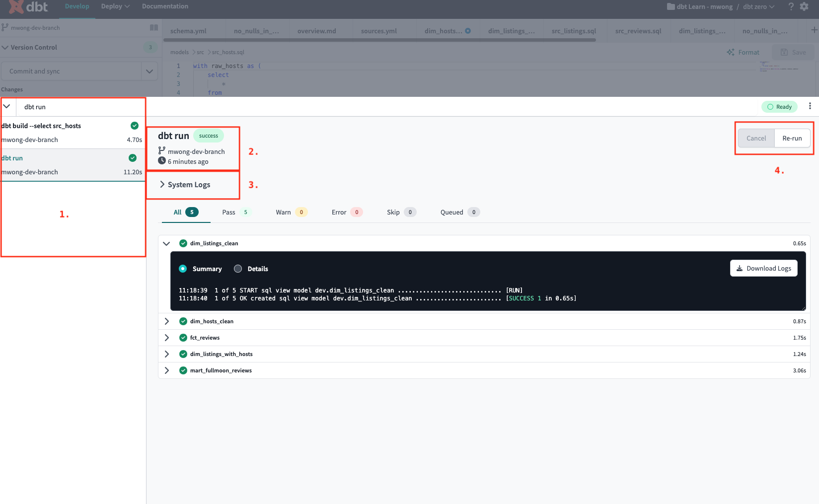The width and height of the screenshot is (819, 504).
Task: Click the Cancel button
Action: pos(756,138)
